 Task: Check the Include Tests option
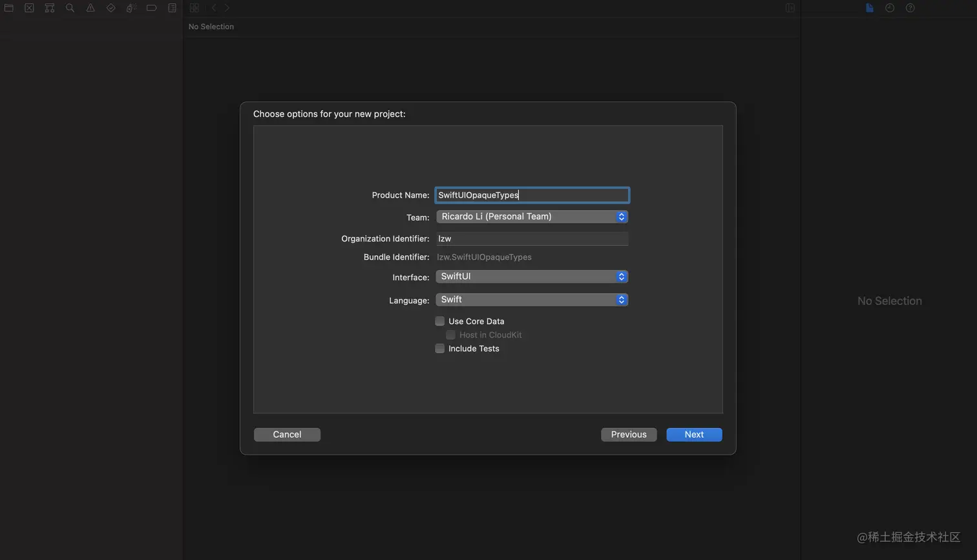(440, 349)
